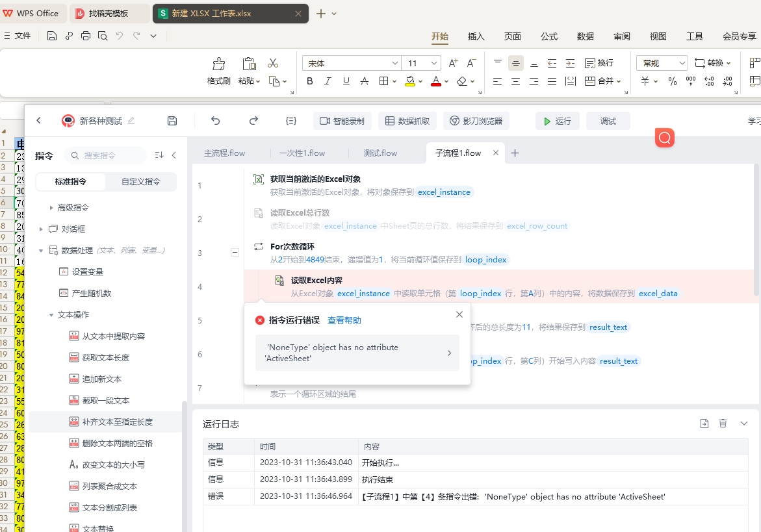Click the cell borders icon

(x=383, y=81)
